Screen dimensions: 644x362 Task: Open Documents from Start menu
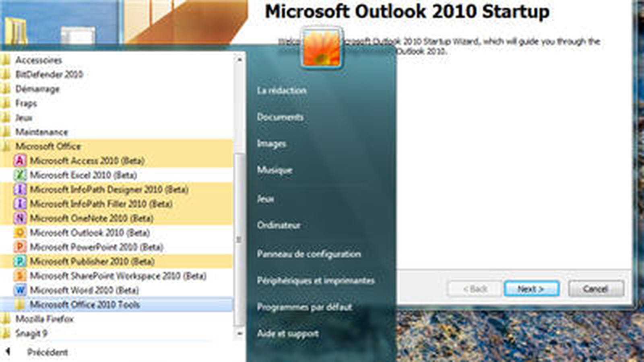point(280,117)
